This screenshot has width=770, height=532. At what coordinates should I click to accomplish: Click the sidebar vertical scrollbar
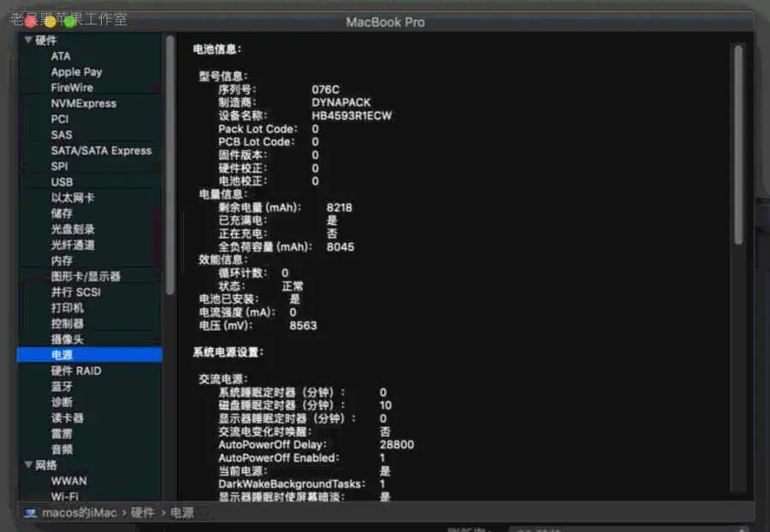pyautogui.click(x=170, y=165)
